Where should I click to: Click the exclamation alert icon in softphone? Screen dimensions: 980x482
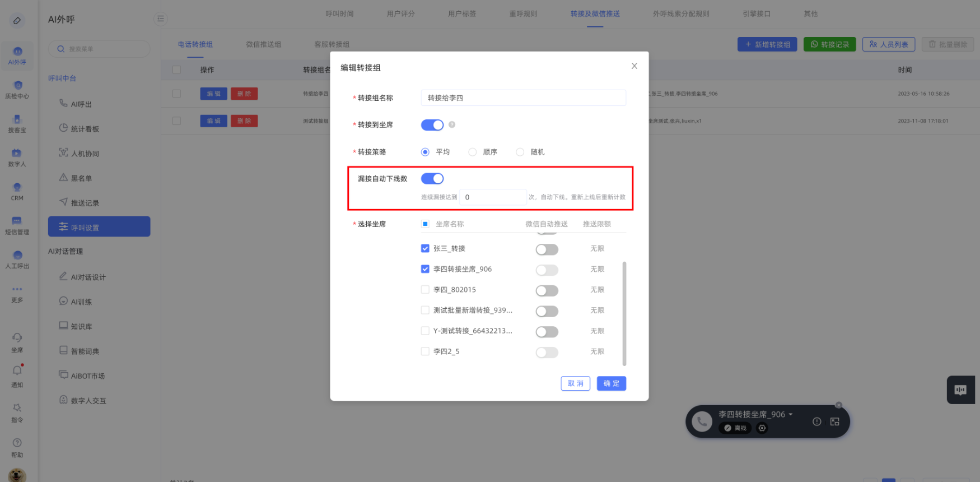[x=816, y=421]
